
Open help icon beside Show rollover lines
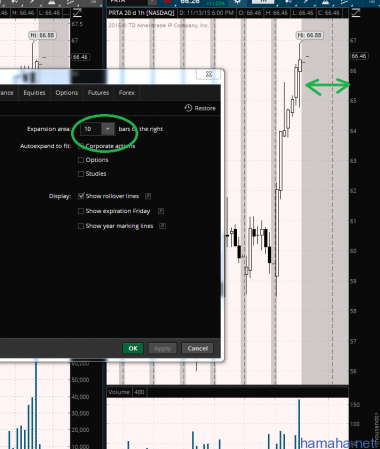(x=148, y=196)
